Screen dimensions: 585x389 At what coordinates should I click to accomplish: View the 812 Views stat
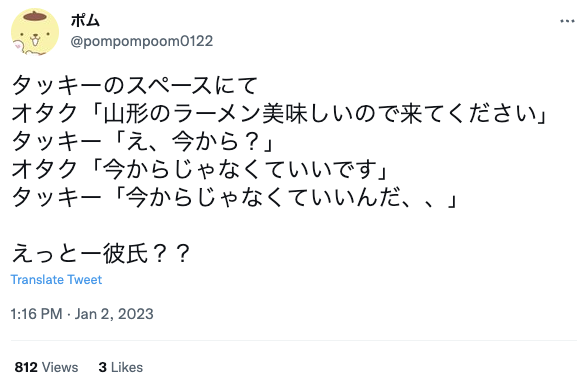46,367
